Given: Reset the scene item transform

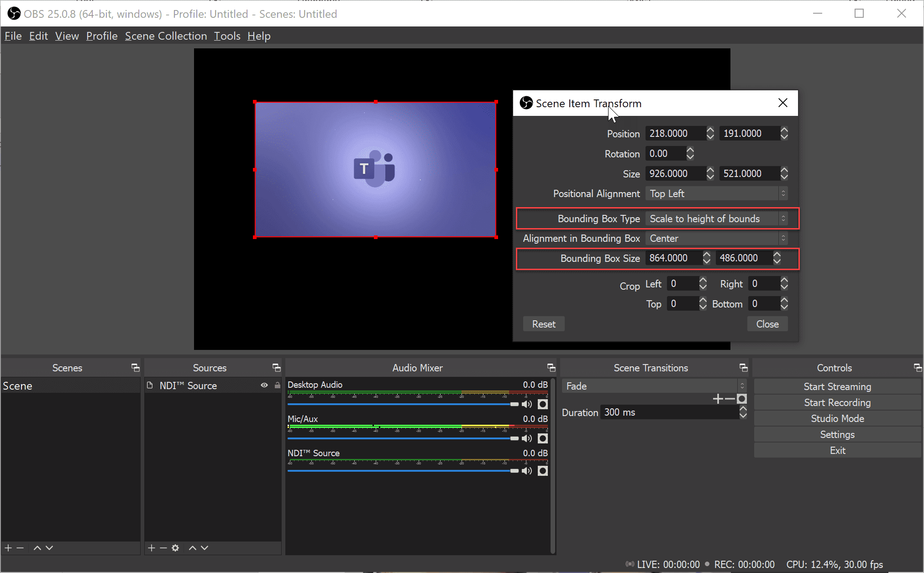Looking at the screenshot, I should 544,324.
